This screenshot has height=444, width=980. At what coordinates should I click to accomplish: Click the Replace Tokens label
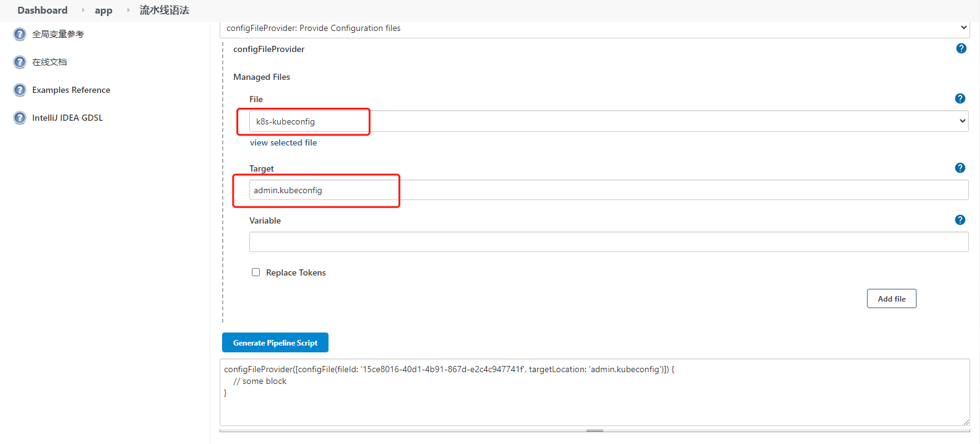(x=296, y=272)
